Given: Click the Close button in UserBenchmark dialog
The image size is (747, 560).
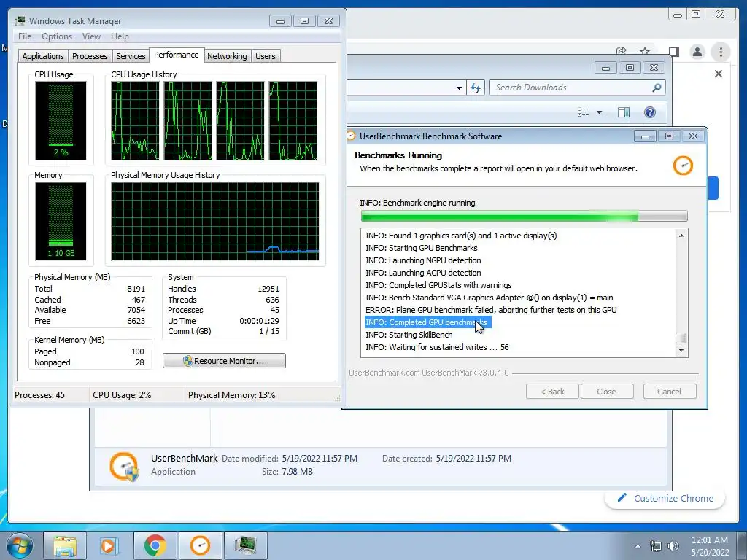Looking at the screenshot, I should pyautogui.click(x=606, y=392).
